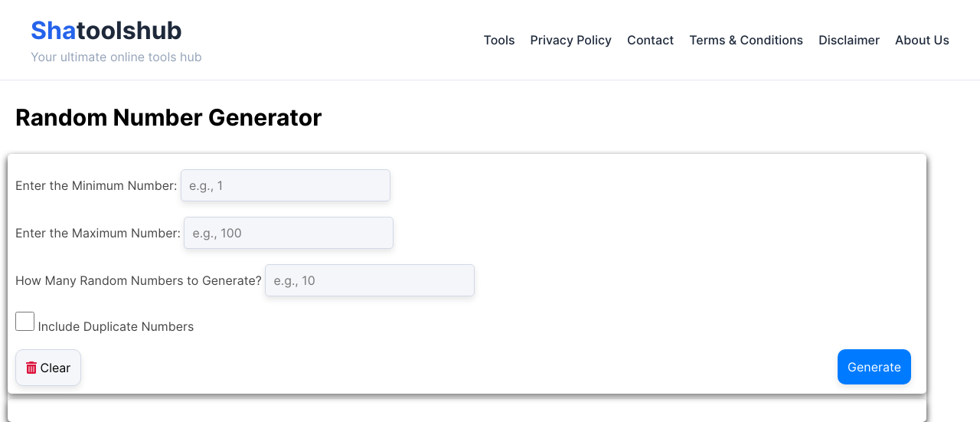980x422 pixels.
Task: Click the Shatoolshub logo
Action: coord(106,31)
